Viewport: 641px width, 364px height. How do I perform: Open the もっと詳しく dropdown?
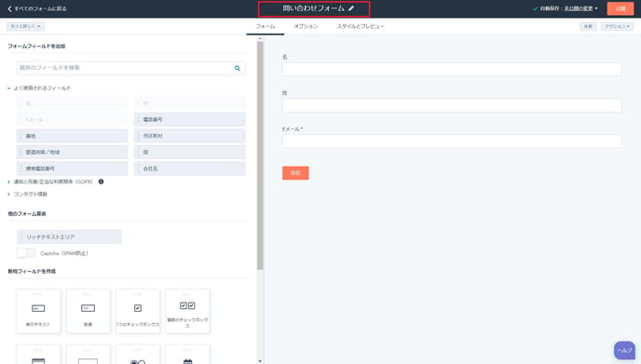point(25,26)
